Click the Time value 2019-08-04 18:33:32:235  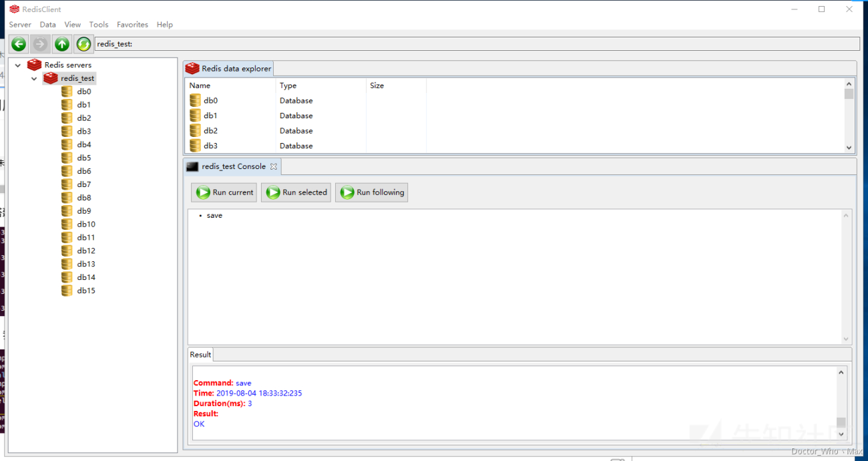tap(259, 394)
